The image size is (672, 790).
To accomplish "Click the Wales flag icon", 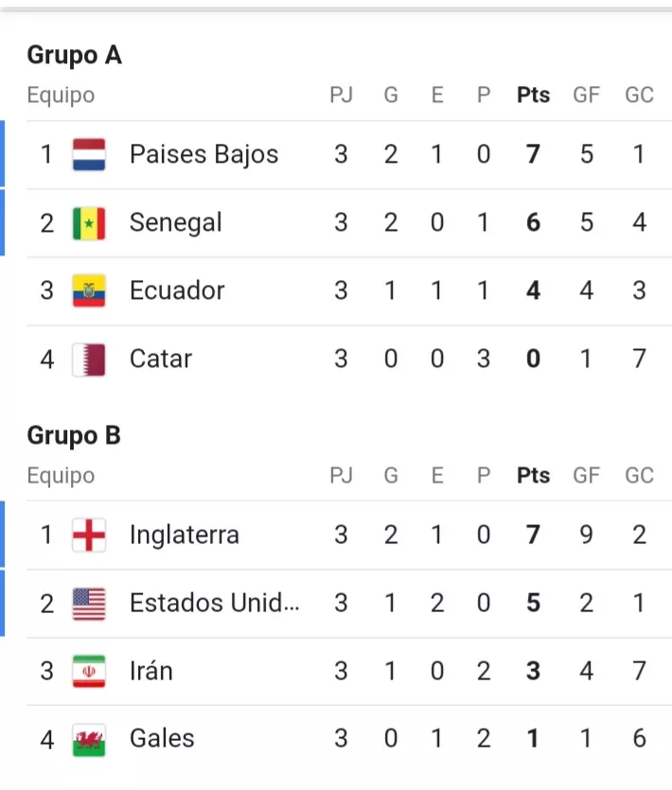I will [89, 740].
